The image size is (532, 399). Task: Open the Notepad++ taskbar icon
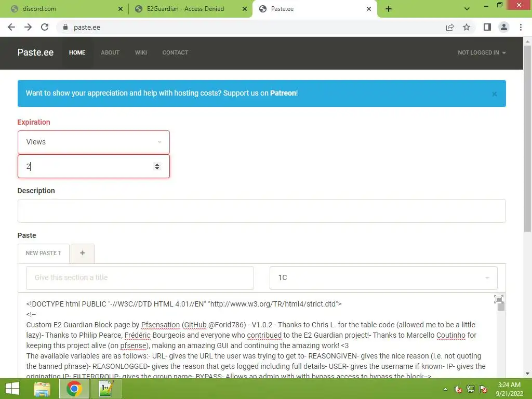(x=106, y=389)
